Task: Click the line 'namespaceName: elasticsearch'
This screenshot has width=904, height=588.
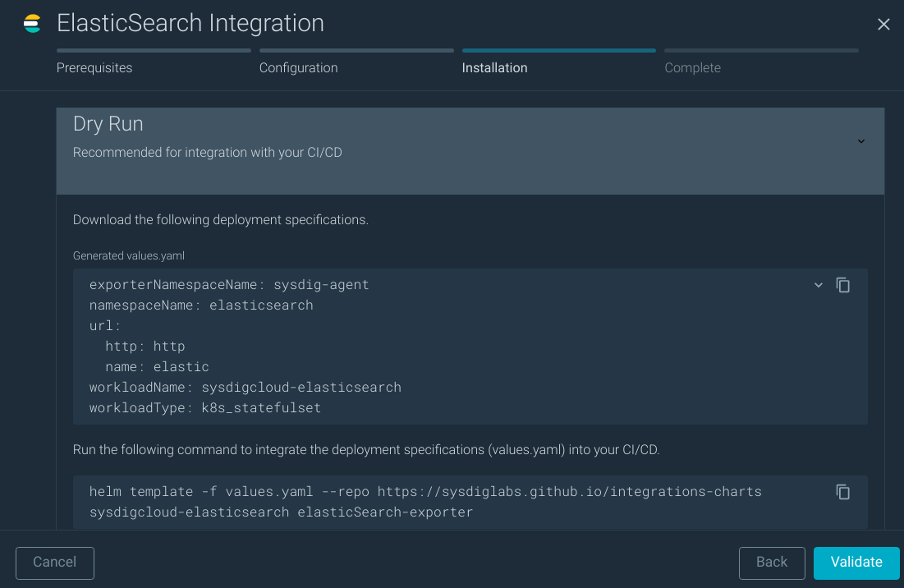Action: (201, 305)
